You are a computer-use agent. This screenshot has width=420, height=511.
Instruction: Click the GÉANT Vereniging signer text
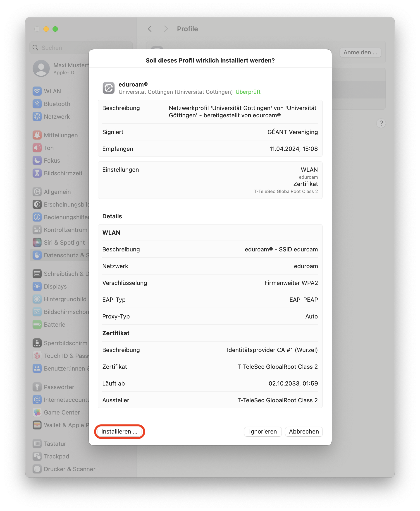point(293,132)
